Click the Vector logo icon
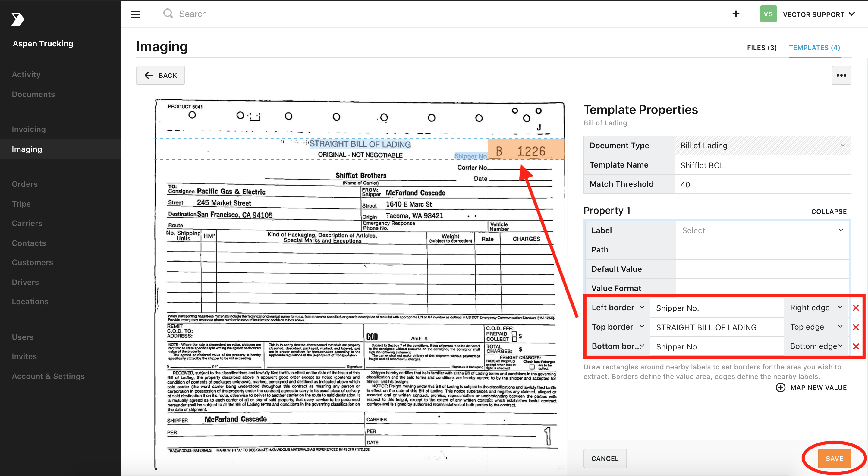This screenshot has width=868, height=476. pos(17,19)
